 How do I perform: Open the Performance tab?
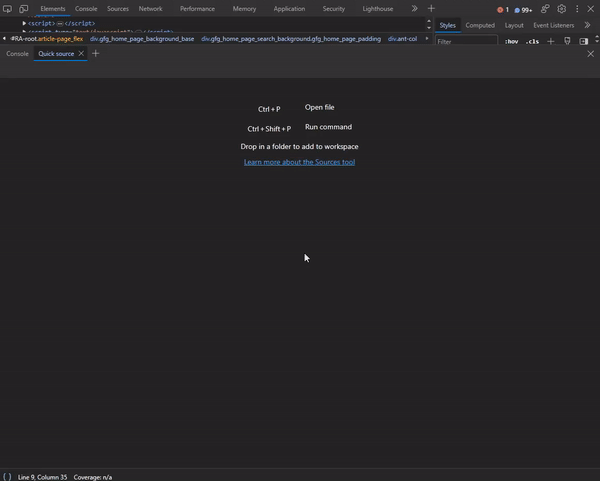(x=197, y=8)
